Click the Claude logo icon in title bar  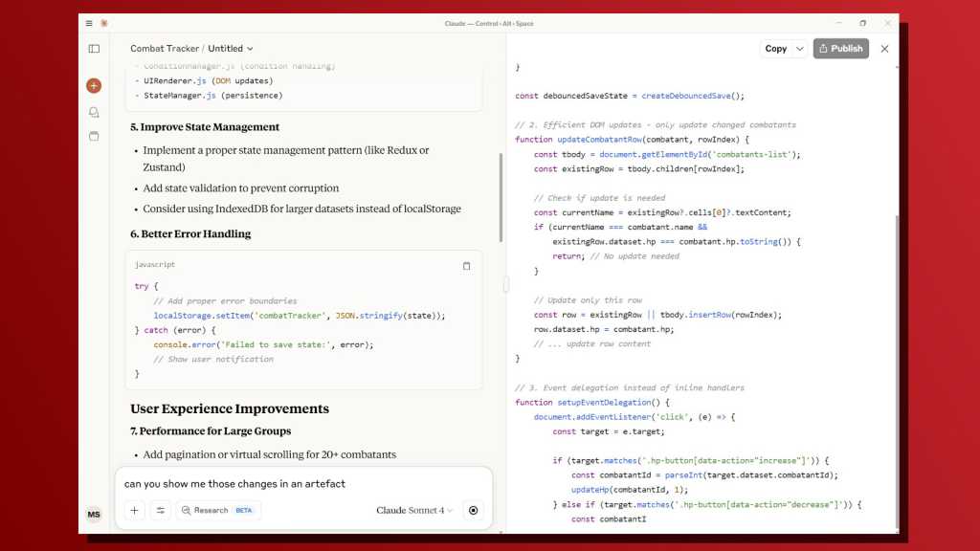point(103,23)
